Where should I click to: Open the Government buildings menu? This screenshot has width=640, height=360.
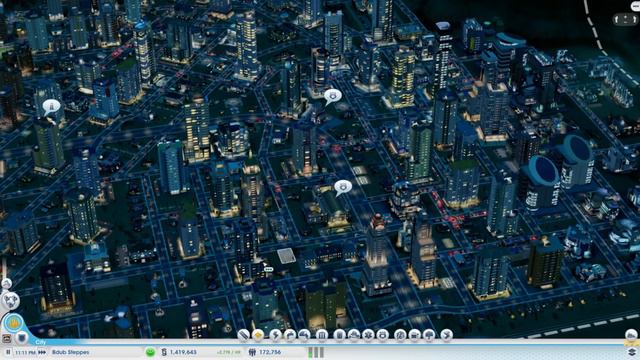click(x=322, y=335)
